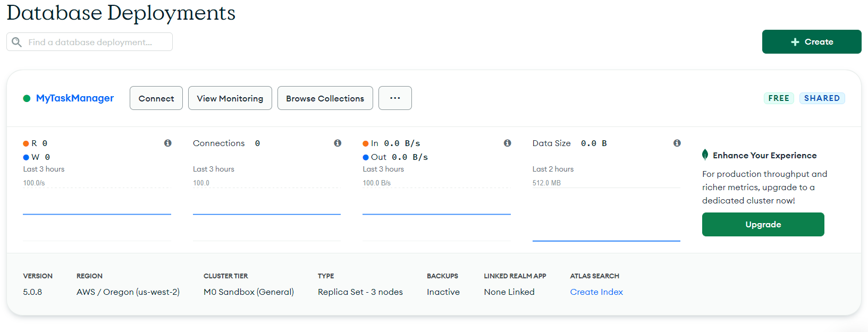868x332 pixels.
Task: Click the green Upgrade button
Action: pyautogui.click(x=763, y=225)
